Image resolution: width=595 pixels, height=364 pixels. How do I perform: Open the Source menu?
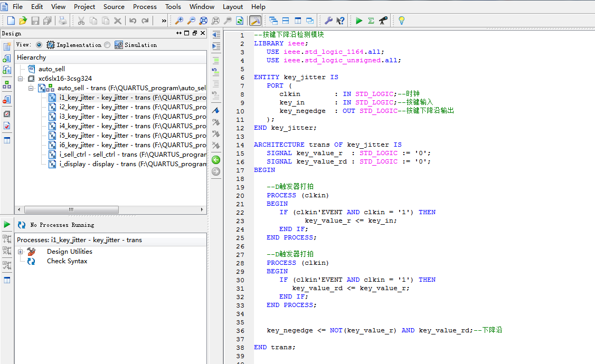click(x=114, y=6)
